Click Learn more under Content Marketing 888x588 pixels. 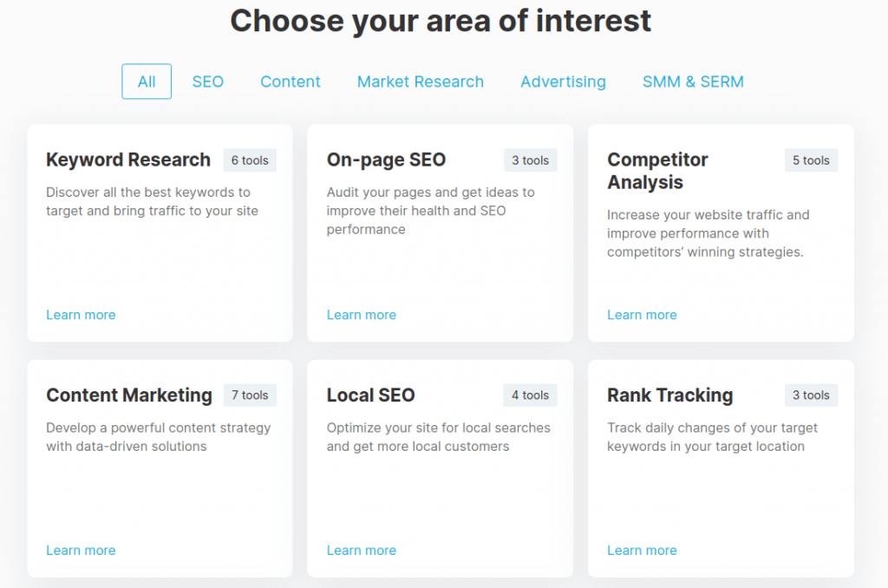coord(81,550)
